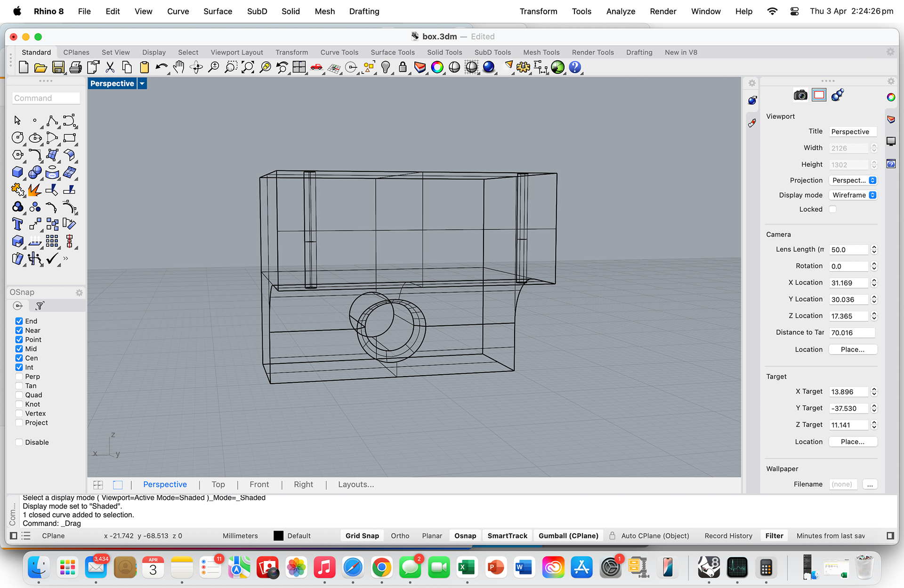Click the target Location Place button
904x588 pixels.
[x=853, y=442]
